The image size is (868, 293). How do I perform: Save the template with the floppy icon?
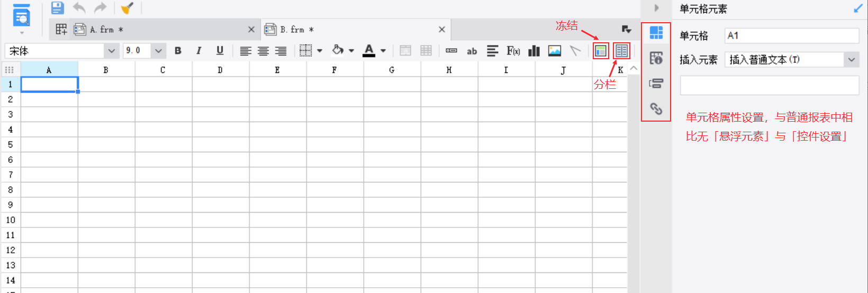[x=58, y=8]
